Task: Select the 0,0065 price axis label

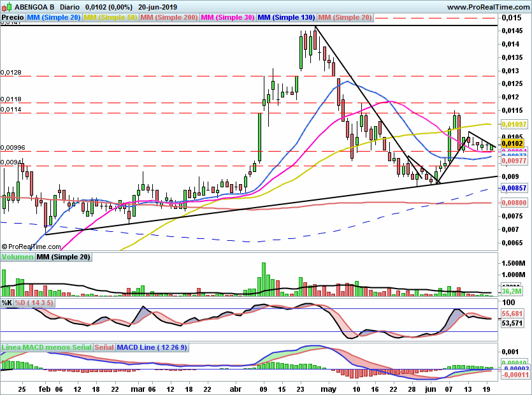Action: click(512, 243)
